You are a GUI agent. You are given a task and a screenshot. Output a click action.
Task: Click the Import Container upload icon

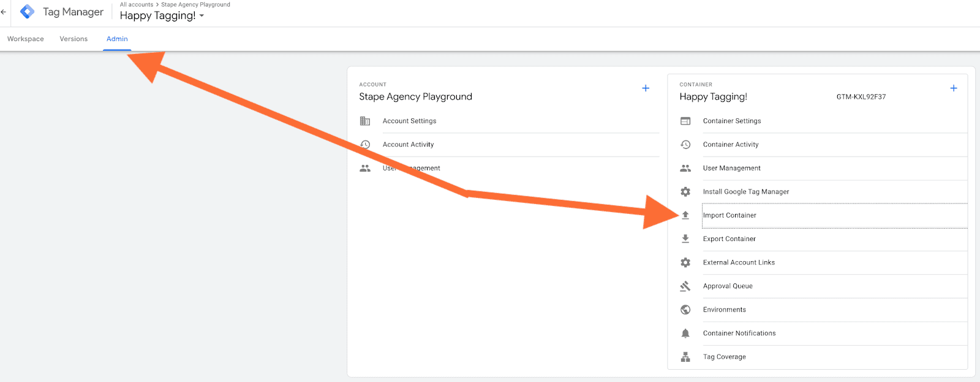click(685, 215)
